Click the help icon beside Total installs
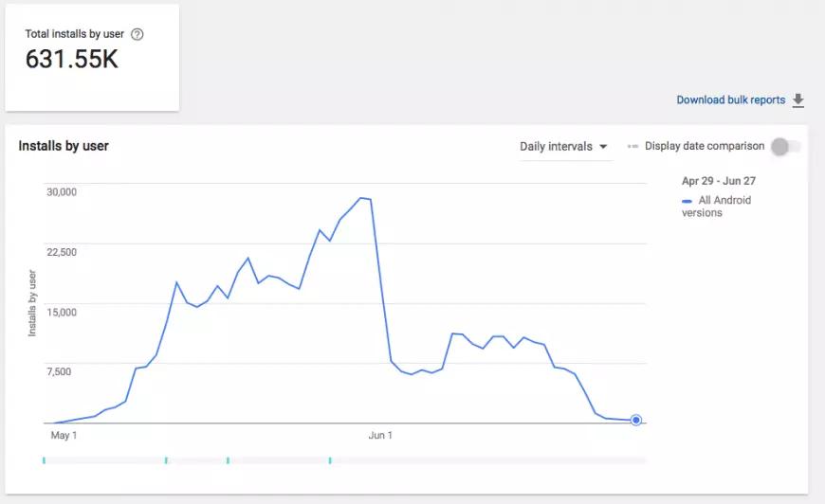Viewport: 825px width, 504px height. 137,34
